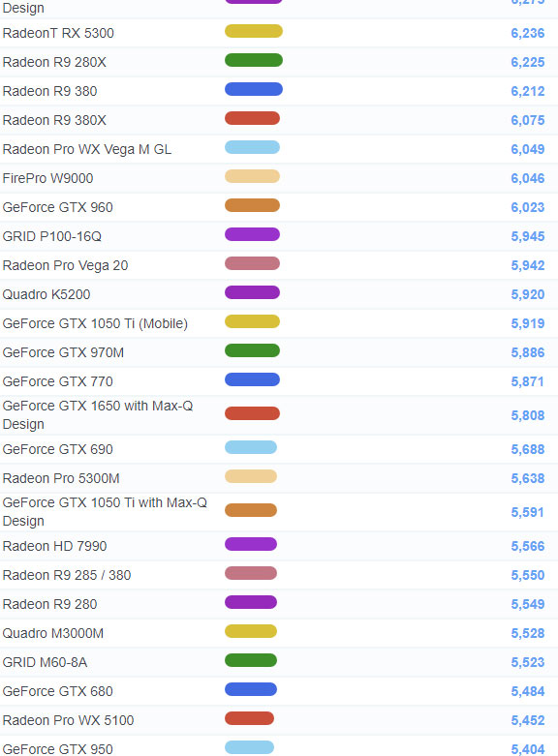Select the Quadro K5200 row name
The image size is (558, 756).
46,294
